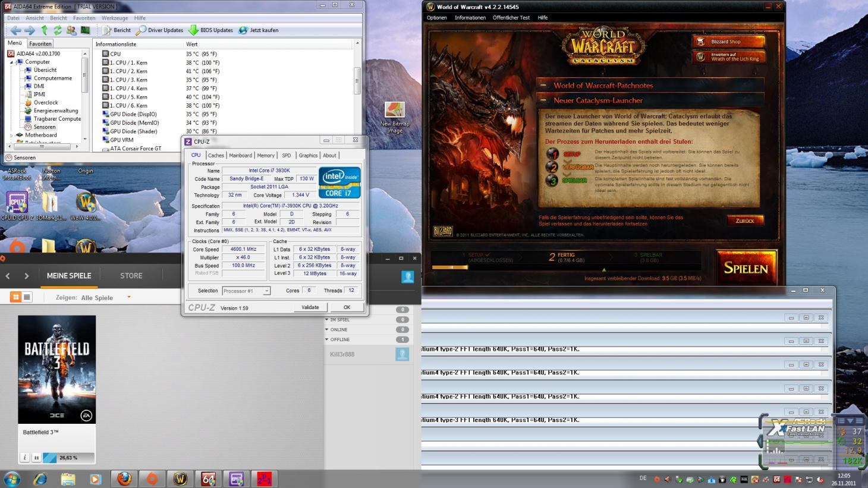Click Wrath of the Lich King upgrade button
Viewport: 868px width, 488px height.
(x=729, y=56)
